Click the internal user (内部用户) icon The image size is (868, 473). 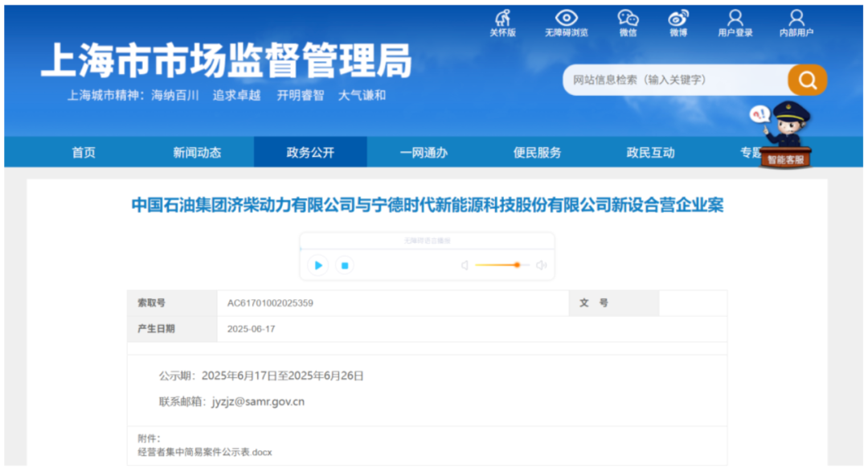coord(796,21)
